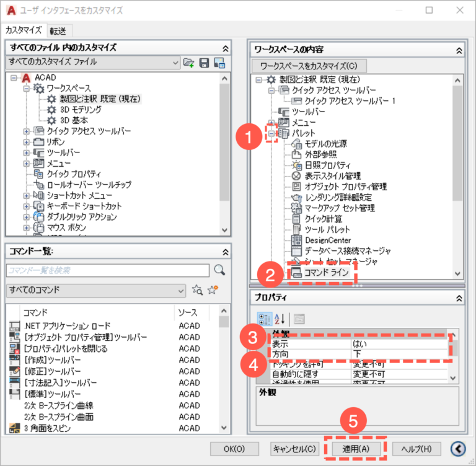Image resolution: width=476 pixels, height=466 pixels.
Task: Click down arrow of command list scrollbar
Action: tap(224, 428)
